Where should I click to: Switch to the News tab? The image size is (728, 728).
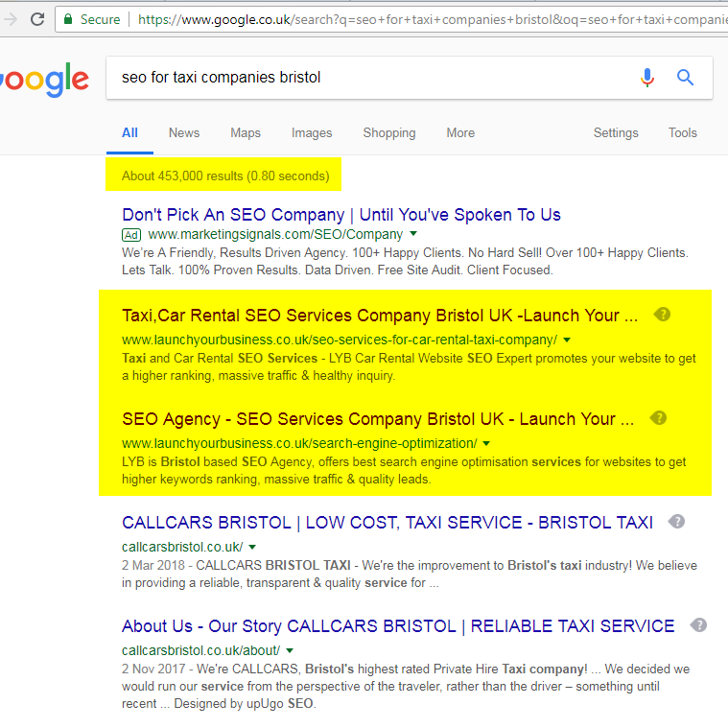[184, 133]
